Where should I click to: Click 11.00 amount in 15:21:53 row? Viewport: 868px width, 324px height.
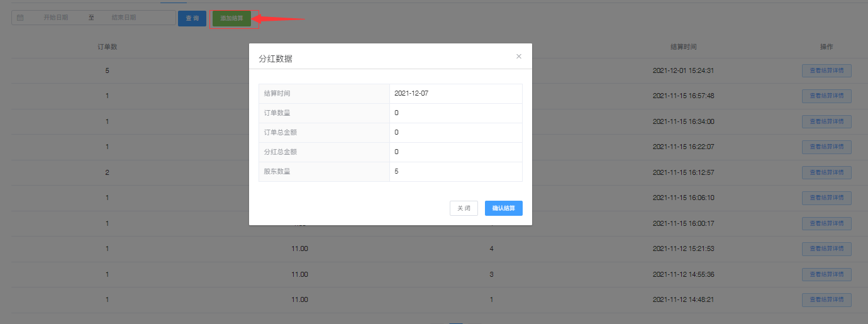coord(300,249)
